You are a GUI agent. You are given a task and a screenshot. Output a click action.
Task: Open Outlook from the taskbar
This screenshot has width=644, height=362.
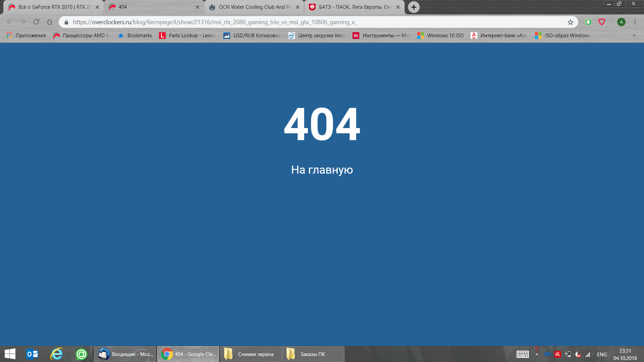point(32,354)
